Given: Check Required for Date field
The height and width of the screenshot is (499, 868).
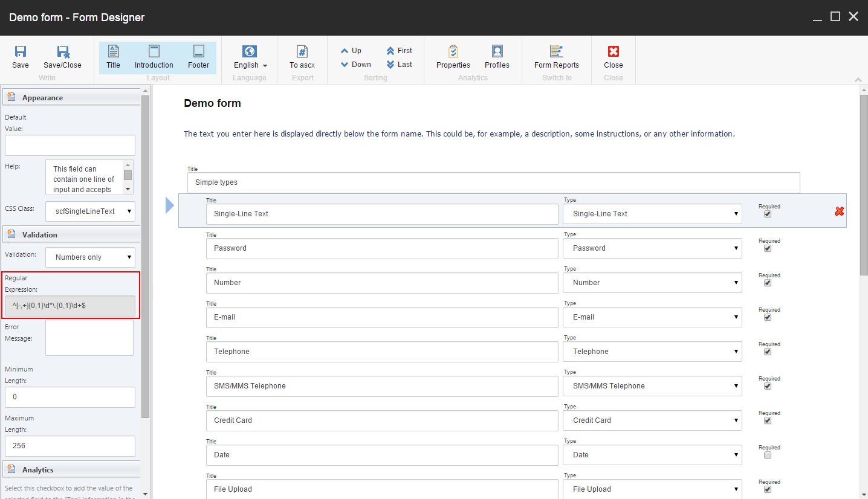Looking at the screenshot, I should tap(768, 455).
